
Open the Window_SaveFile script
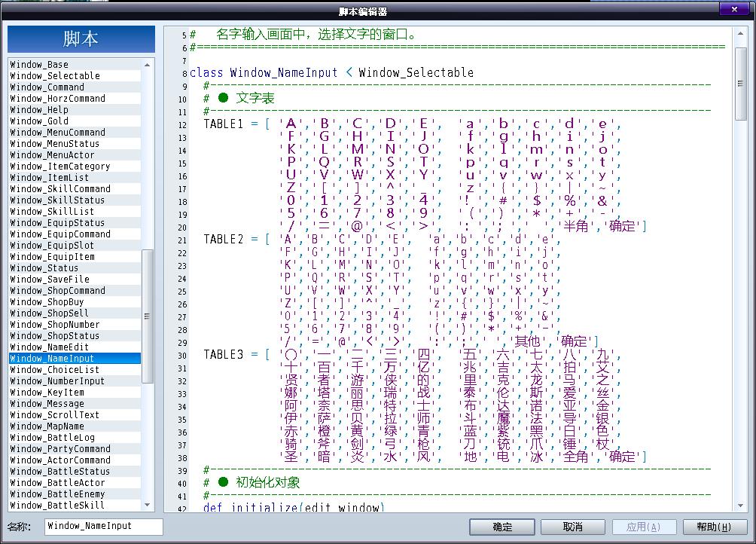click(50, 280)
